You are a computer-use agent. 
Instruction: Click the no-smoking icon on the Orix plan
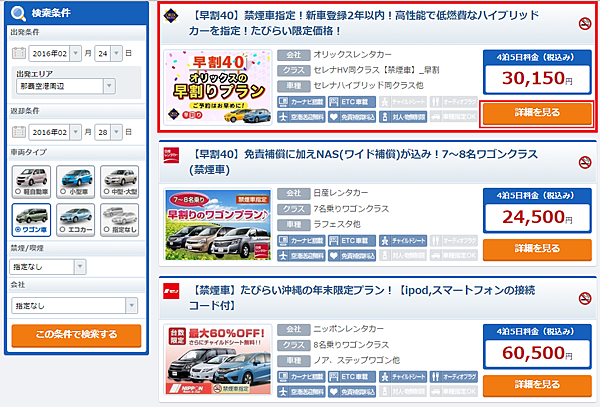tap(585, 24)
